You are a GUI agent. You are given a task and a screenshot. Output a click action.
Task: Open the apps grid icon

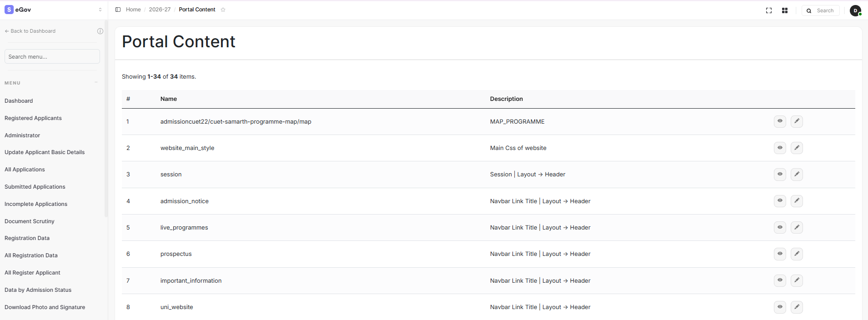pyautogui.click(x=785, y=10)
